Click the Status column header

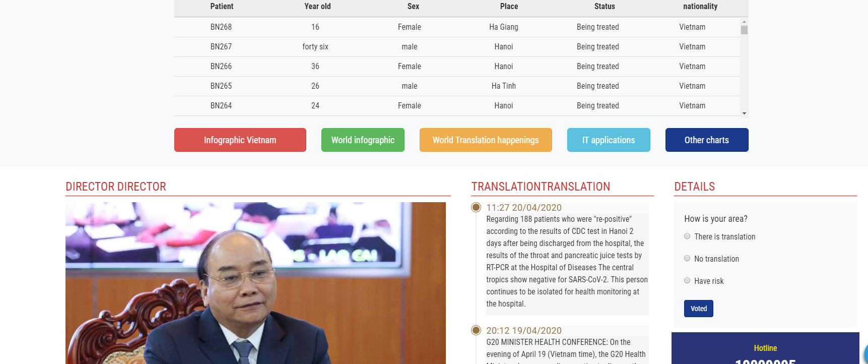(x=605, y=7)
